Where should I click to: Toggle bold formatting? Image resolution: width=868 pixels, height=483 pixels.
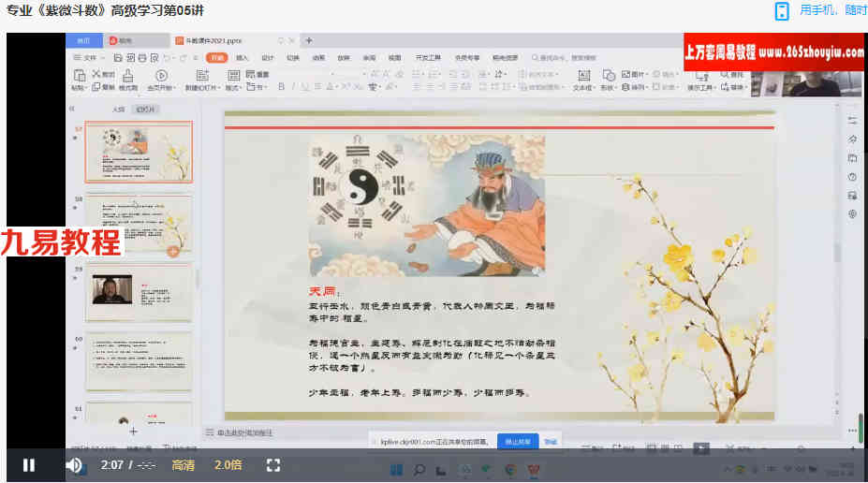click(281, 86)
